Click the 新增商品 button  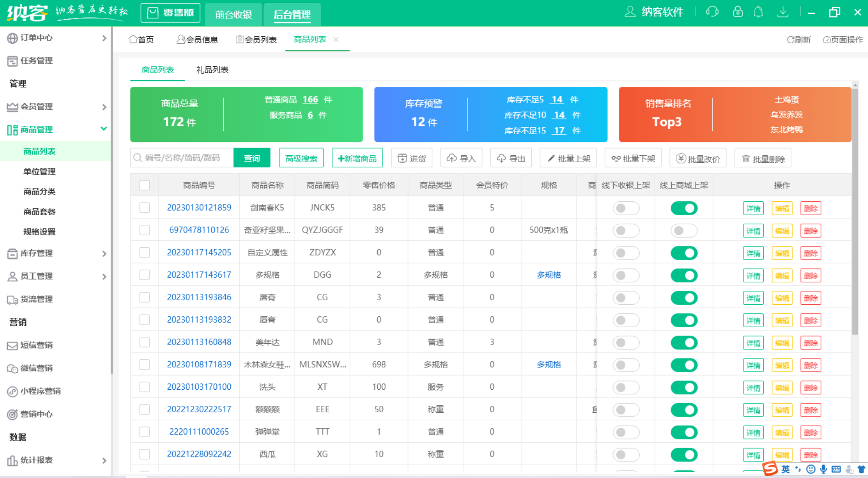[x=357, y=158]
